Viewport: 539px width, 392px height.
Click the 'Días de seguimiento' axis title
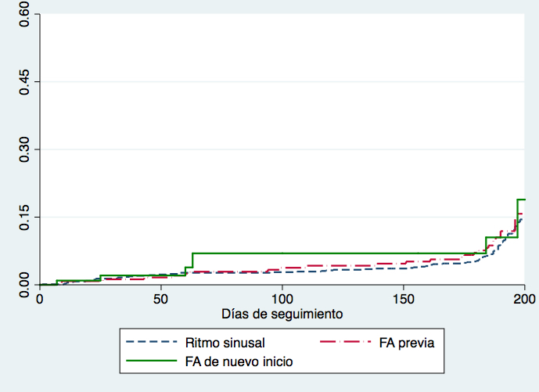[282, 313]
